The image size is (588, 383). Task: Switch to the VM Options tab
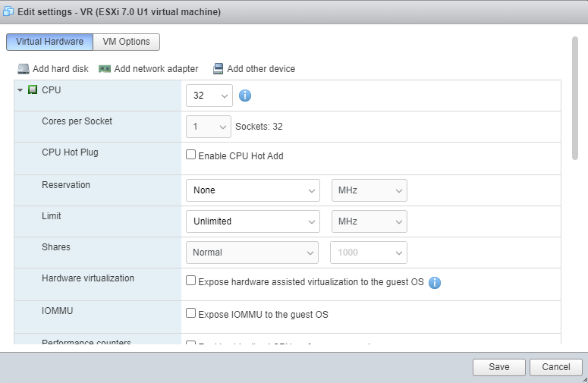click(x=127, y=42)
